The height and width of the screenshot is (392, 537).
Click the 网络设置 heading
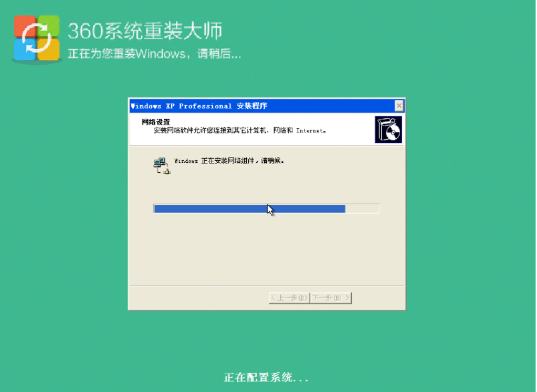point(156,122)
